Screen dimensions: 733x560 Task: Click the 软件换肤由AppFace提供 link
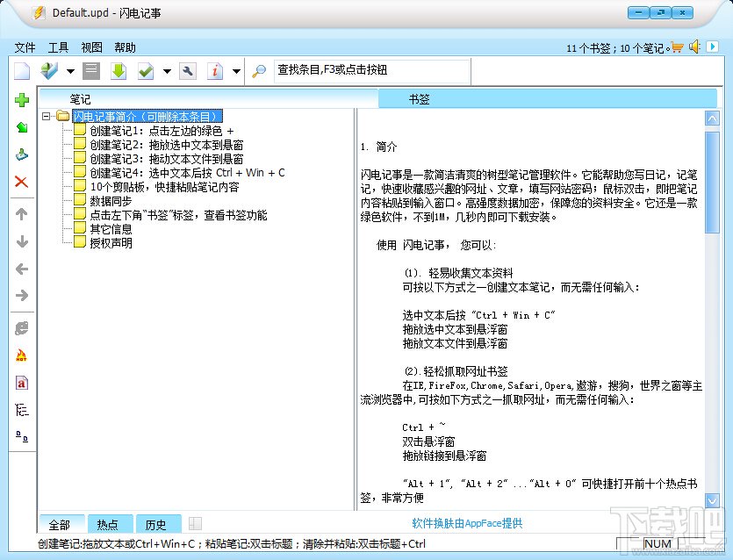tap(468, 523)
